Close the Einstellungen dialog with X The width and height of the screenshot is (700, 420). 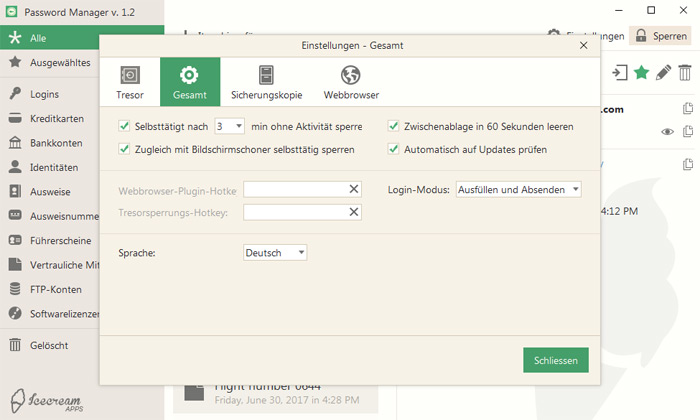pos(583,46)
